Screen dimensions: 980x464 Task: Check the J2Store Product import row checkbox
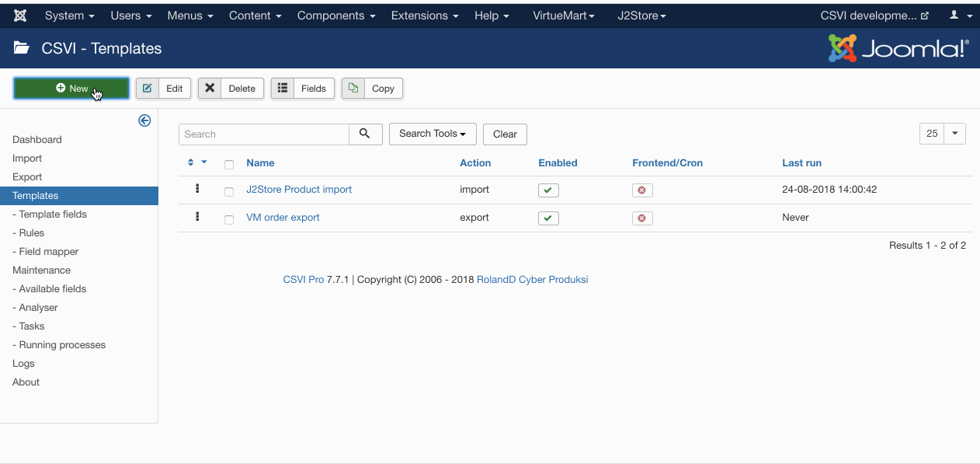pyautogui.click(x=229, y=191)
